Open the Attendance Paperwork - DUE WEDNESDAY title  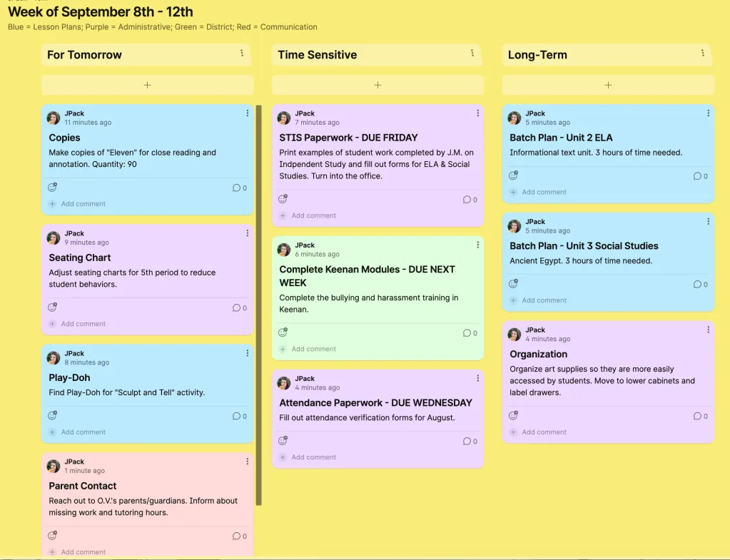376,403
